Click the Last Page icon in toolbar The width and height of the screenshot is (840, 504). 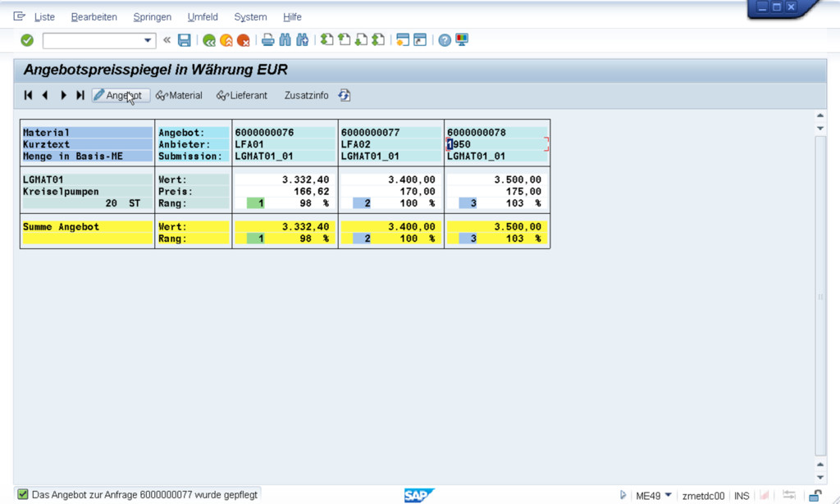tap(378, 40)
